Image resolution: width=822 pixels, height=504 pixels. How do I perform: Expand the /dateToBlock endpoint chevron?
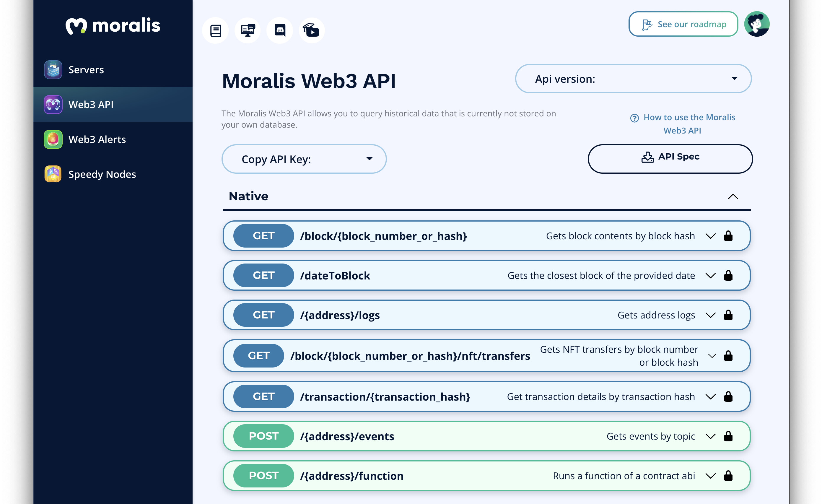tap(711, 276)
